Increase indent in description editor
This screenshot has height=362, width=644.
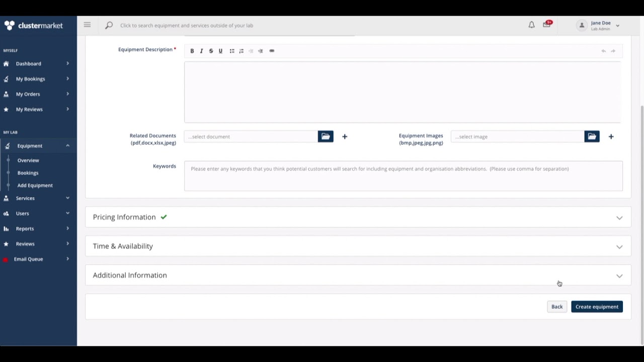(261, 51)
